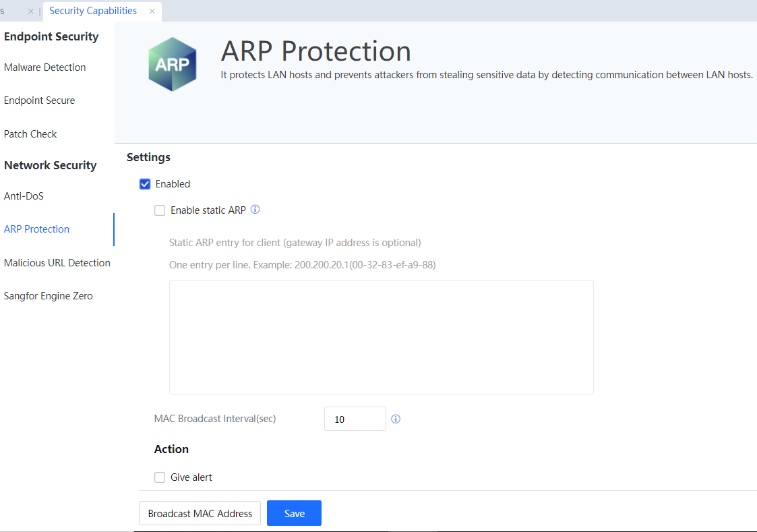Select Endpoint Secure menu item
This screenshot has width=757, height=532.
pos(40,100)
